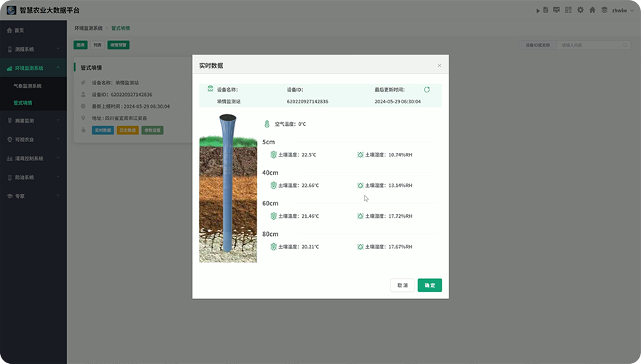Screen dimensions: 641x364
Task: Select 气象监测系统 in the sidebar
Action: 28,86
